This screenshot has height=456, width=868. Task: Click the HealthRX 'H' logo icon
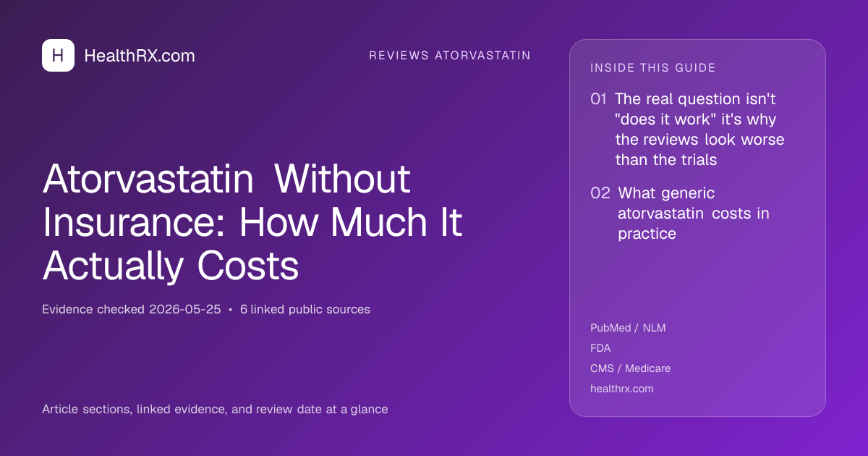pos(58,55)
